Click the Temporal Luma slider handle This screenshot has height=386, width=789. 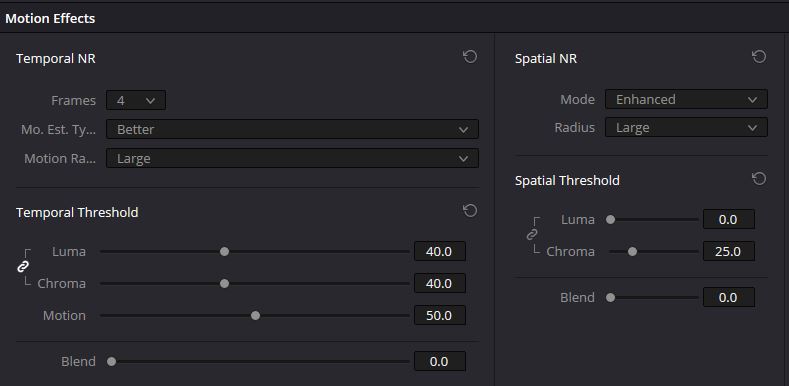[x=224, y=252]
